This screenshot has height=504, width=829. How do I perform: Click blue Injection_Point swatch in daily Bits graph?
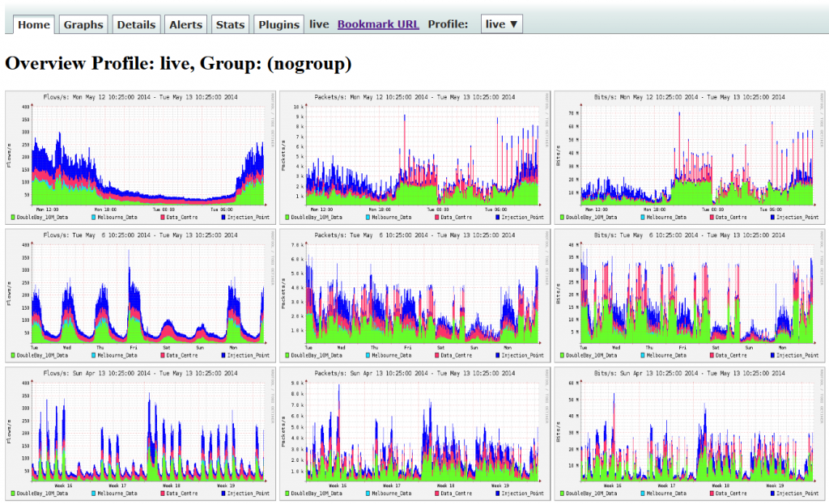(769, 218)
